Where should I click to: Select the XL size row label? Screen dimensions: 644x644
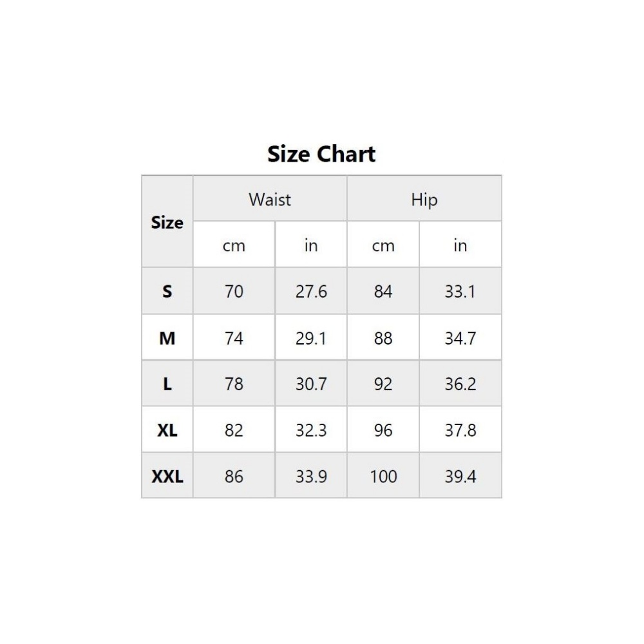point(167,430)
